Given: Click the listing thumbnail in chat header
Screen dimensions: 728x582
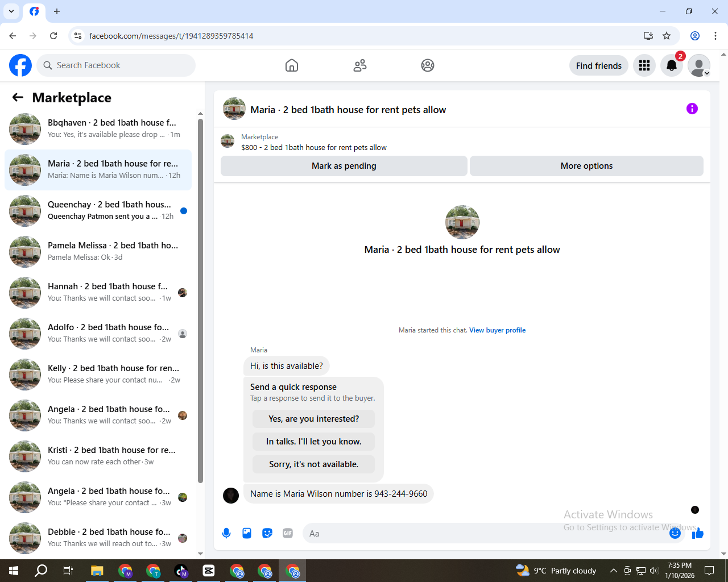Looking at the screenshot, I should click(x=234, y=109).
